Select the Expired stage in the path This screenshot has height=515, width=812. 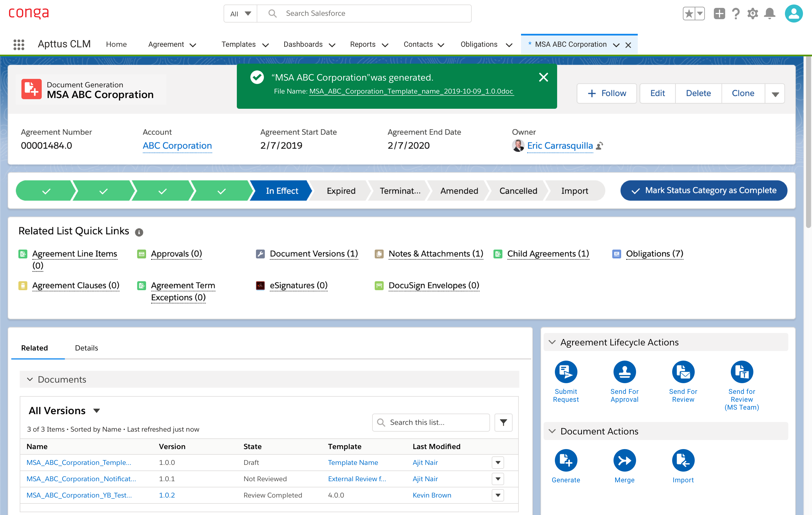[341, 191]
